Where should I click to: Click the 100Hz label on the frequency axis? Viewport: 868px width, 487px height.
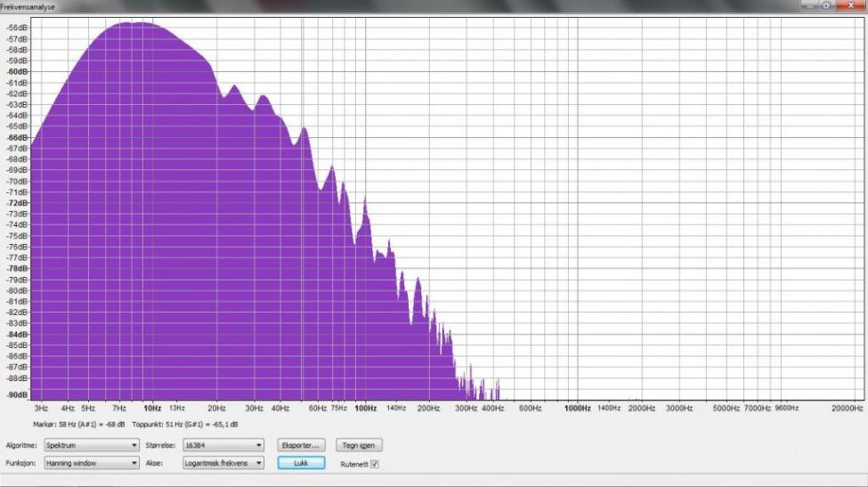365,408
